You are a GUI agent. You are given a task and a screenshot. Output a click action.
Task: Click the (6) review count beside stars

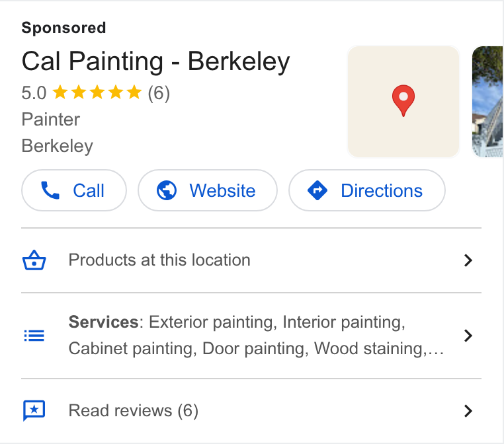(159, 93)
